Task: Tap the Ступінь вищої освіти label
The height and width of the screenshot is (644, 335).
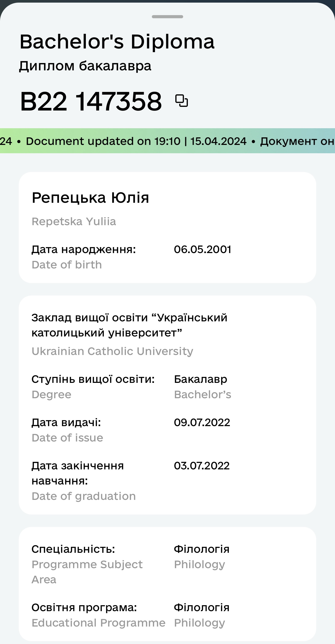Action: coord(93,379)
